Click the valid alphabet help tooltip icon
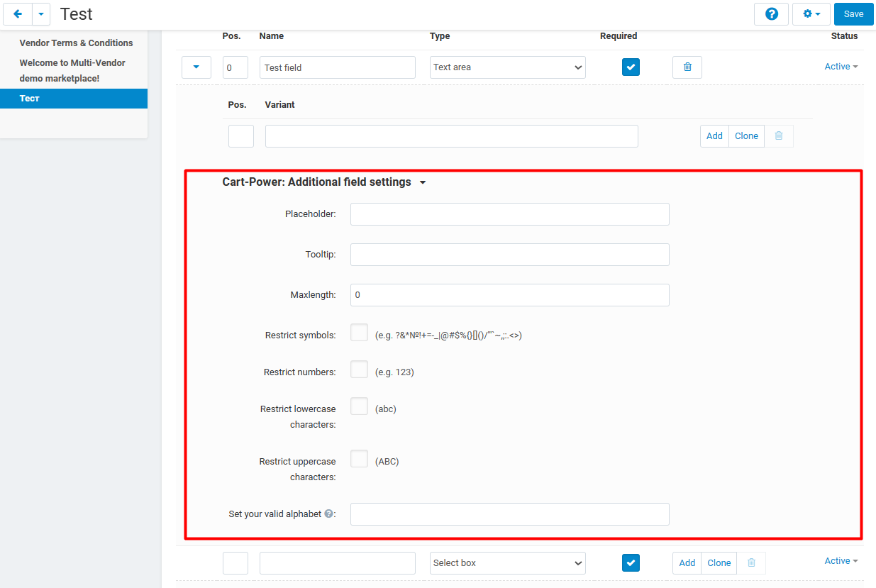 coord(328,514)
